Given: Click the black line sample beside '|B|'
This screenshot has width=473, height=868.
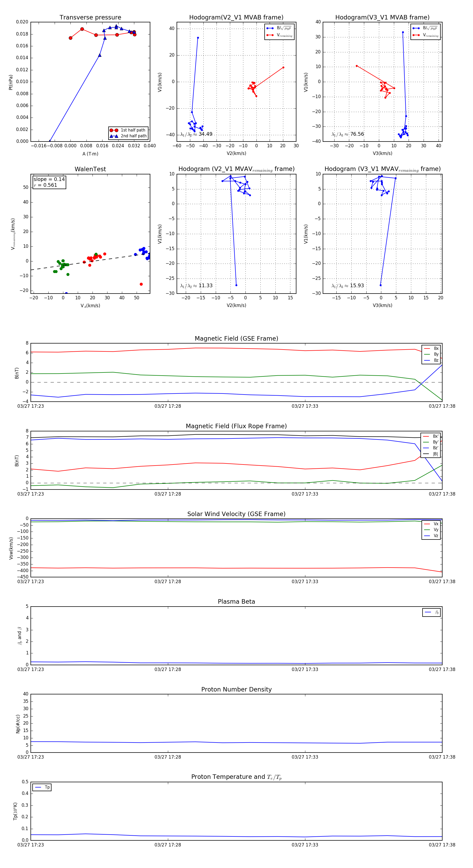Looking at the screenshot, I should (x=426, y=454).
